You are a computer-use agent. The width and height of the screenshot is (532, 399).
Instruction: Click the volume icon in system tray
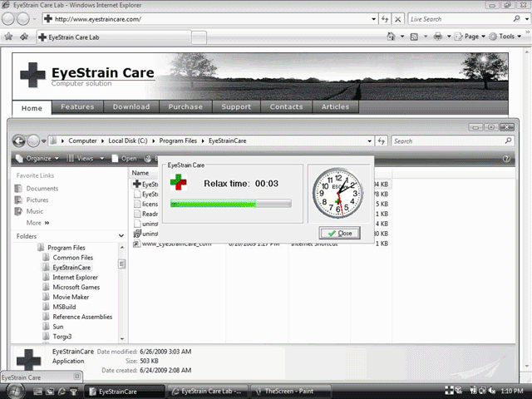[491, 391]
